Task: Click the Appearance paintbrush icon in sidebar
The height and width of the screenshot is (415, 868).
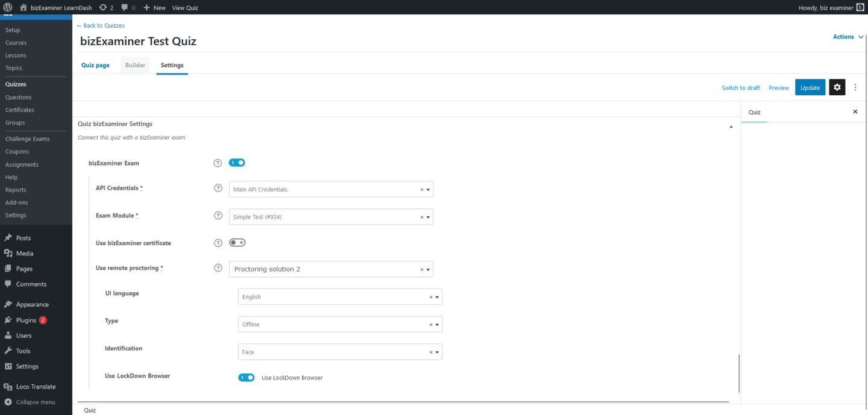Action: pyautogui.click(x=8, y=304)
